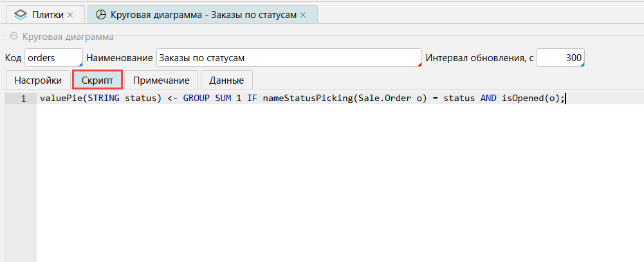
Task: Select the Скрипт tab
Action: [x=97, y=80]
